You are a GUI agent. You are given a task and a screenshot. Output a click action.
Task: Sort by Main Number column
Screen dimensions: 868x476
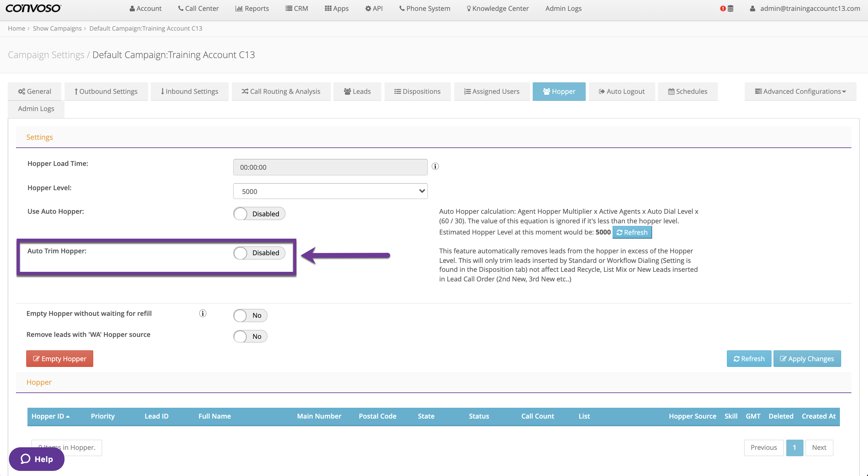319,416
